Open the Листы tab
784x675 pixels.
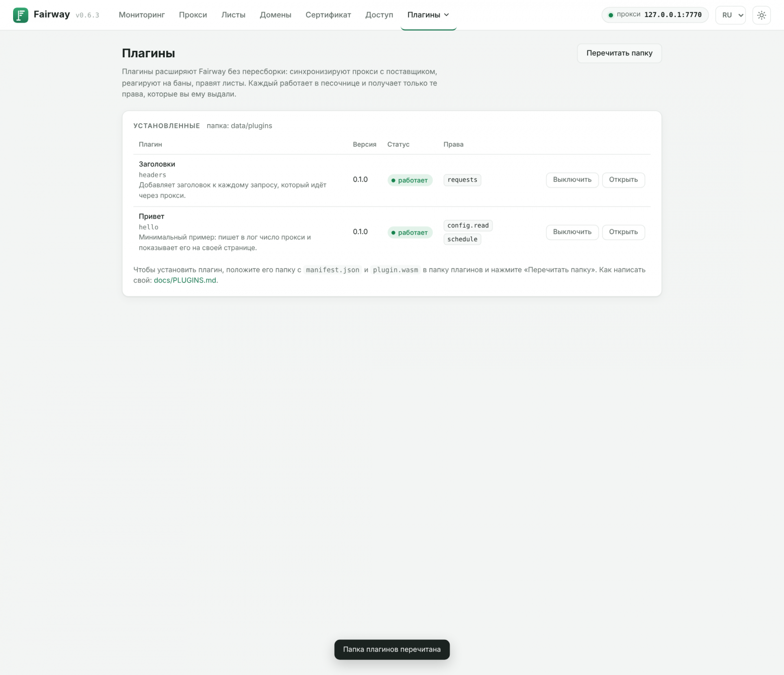coord(233,15)
